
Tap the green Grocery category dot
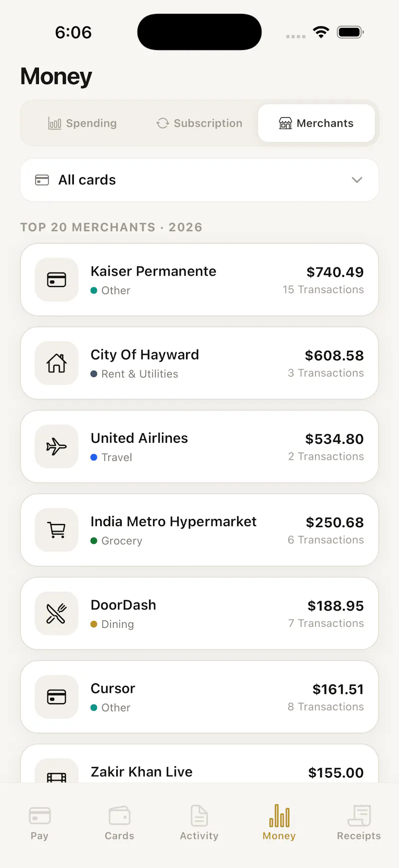94,541
